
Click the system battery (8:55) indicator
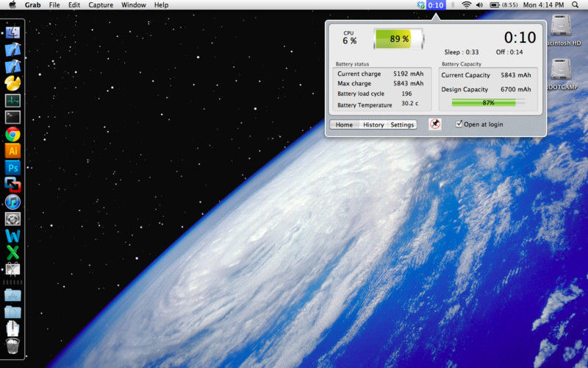click(504, 5)
